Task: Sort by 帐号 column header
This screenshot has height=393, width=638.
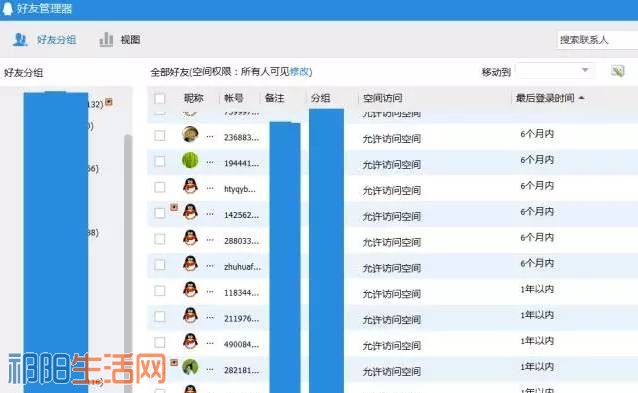Action: click(234, 98)
